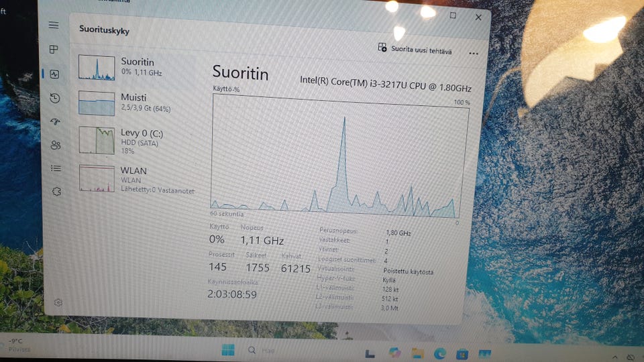Click the Suoritin mini graph thumbnail
This screenshot has height=362, width=644.
97,67
